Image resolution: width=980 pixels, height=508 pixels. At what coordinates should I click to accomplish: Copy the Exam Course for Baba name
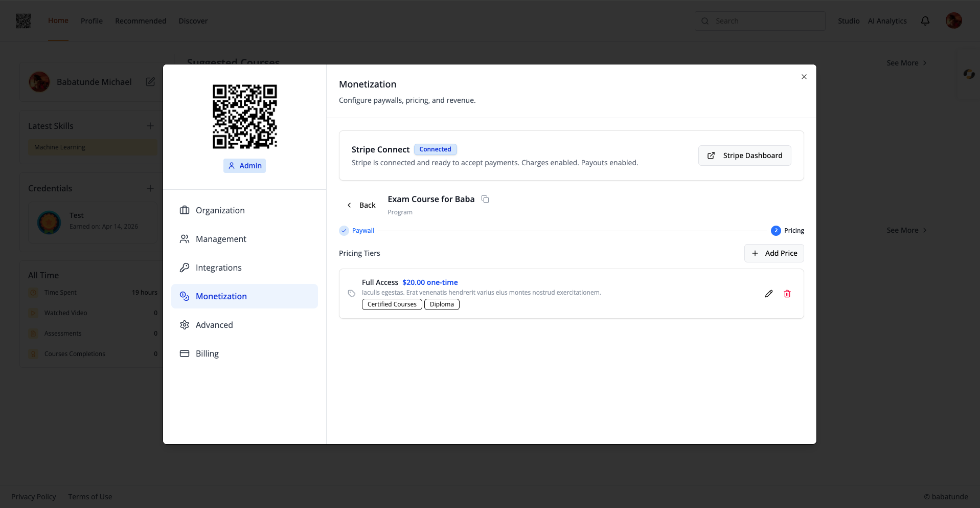click(x=485, y=199)
